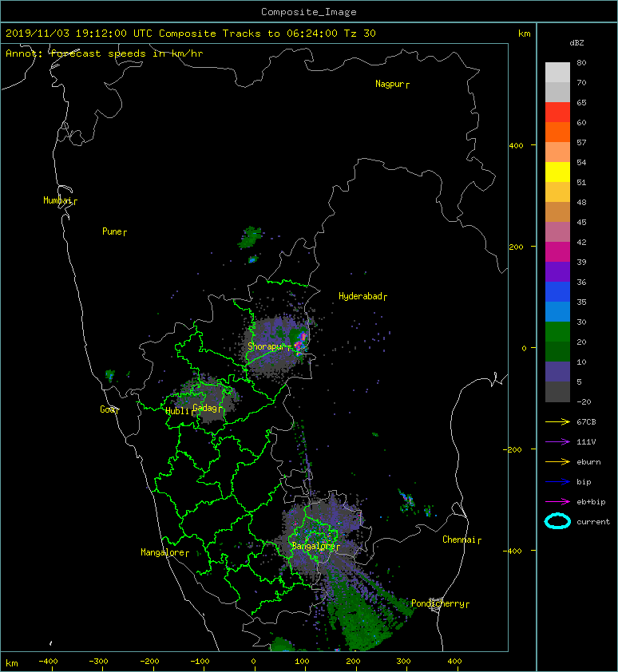Click the cyan current ellipse legend icon

tap(557, 521)
